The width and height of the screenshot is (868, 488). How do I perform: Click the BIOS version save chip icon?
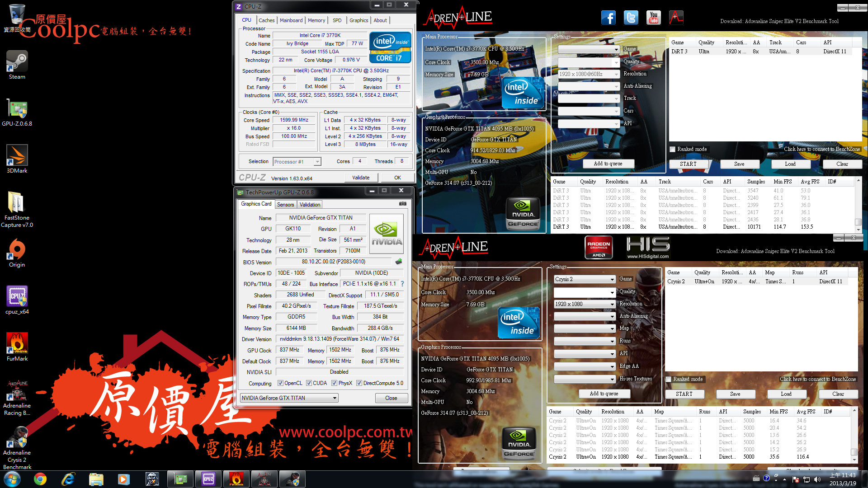pyautogui.click(x=399, y=262)
